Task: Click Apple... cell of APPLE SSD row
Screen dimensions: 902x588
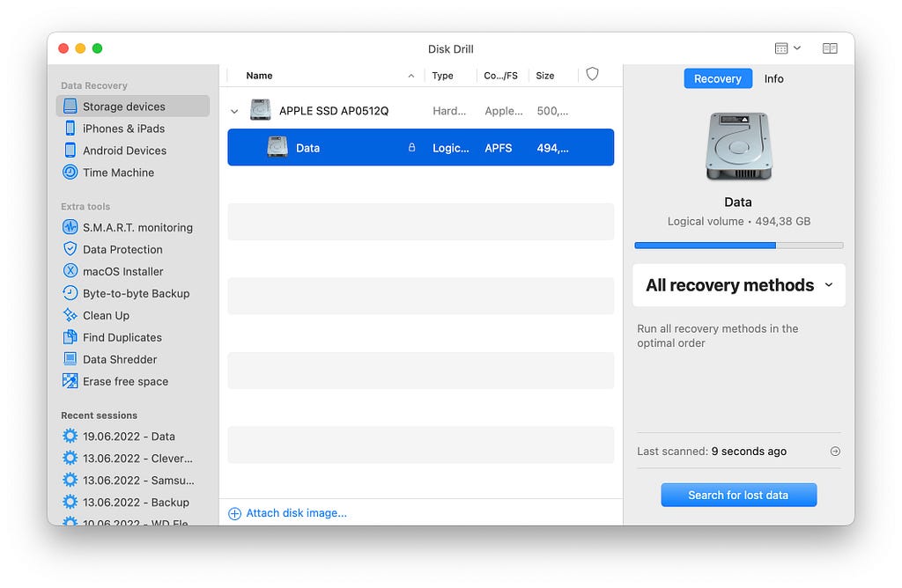Action: coord(503,111)
